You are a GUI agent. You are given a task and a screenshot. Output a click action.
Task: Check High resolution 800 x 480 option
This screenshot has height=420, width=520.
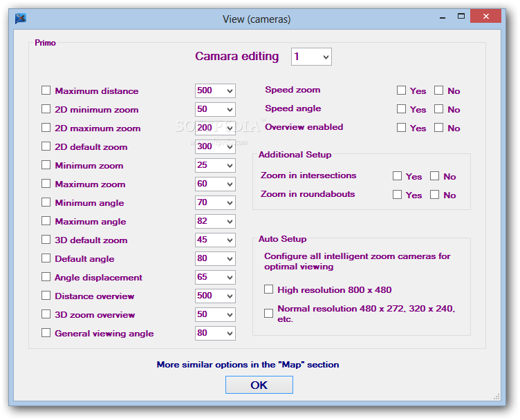tap(268, 289)
